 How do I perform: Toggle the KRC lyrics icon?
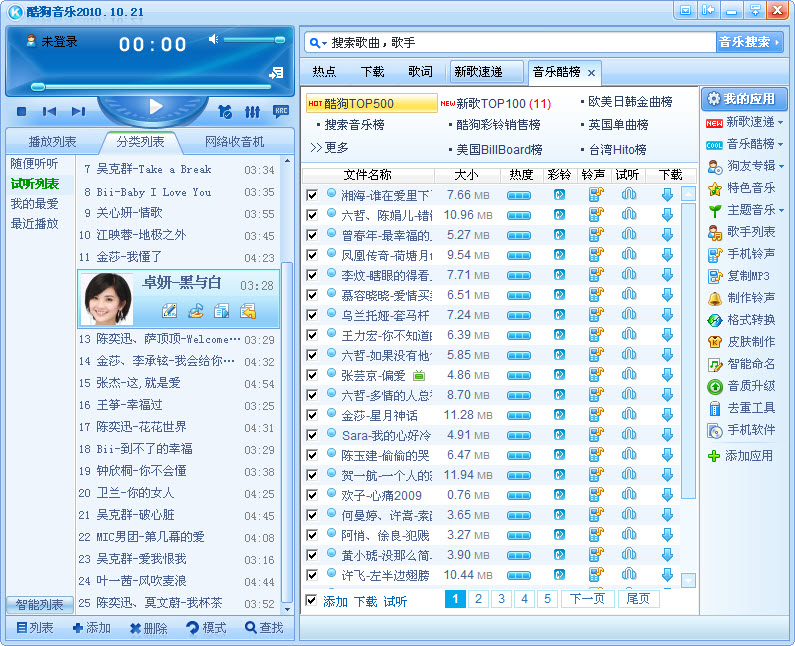pos(281,111)
